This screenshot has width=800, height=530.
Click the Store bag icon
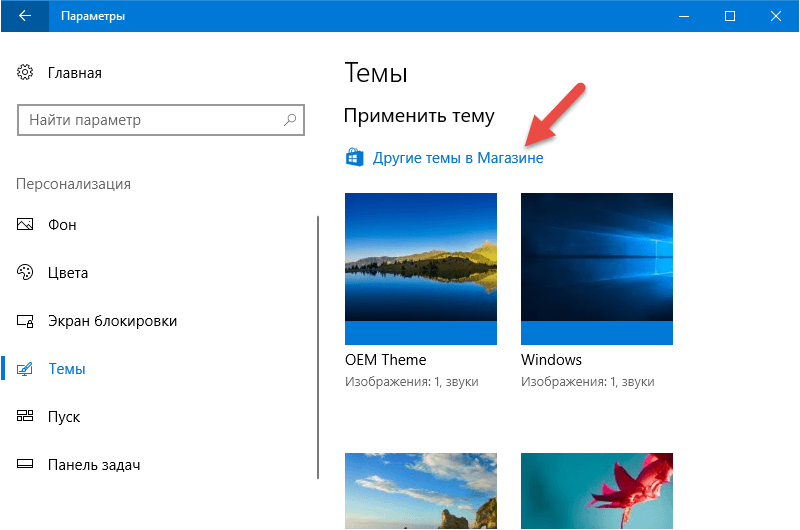point(355,157)
